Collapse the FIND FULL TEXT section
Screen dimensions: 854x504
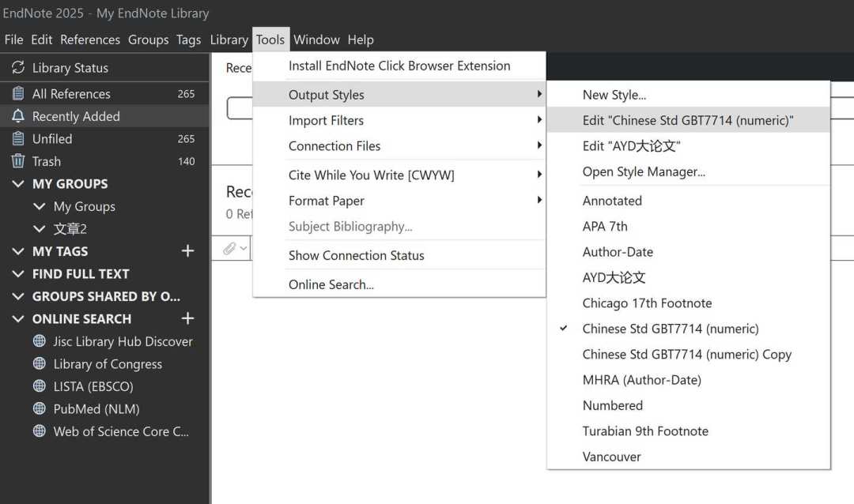pyautogui.click(x=18, y=274)
